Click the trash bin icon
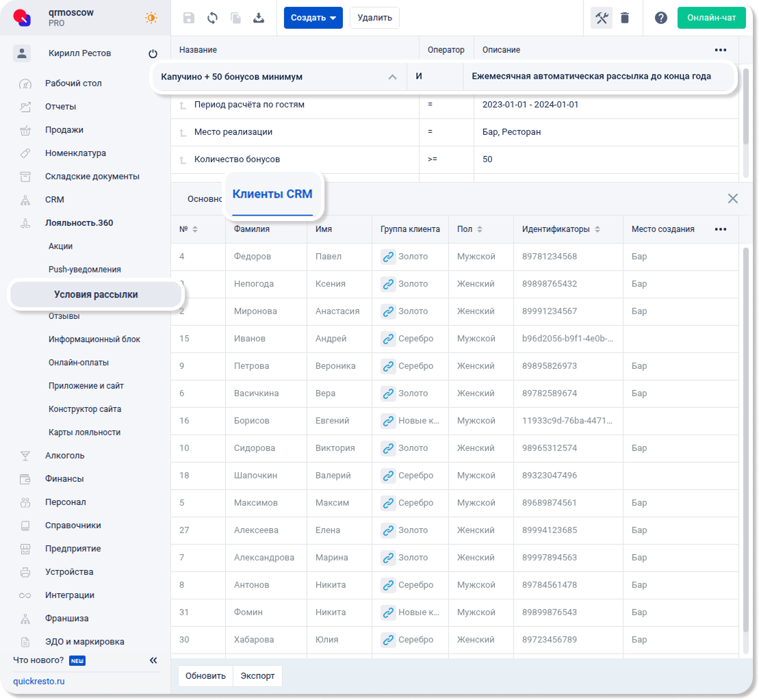 tap(625, 18)
